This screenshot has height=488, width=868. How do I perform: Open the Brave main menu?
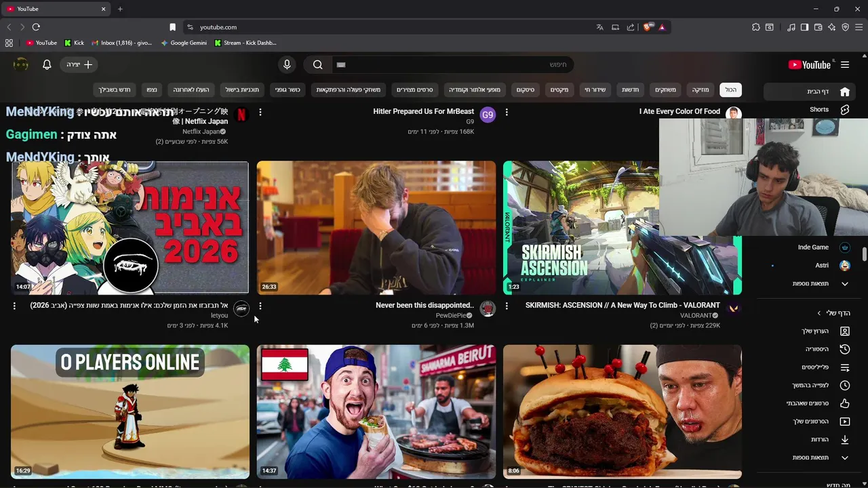point(859,27)
